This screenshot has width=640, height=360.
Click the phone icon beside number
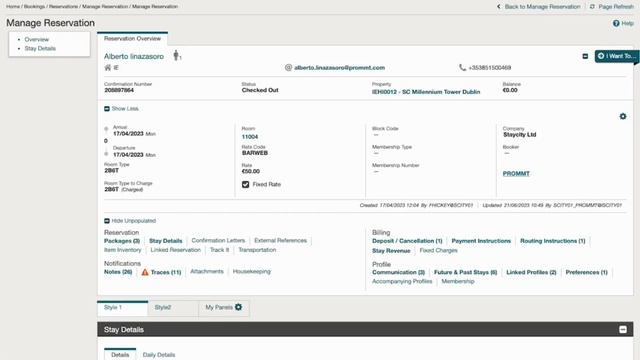pyautogui.click(x=462, y=67)
